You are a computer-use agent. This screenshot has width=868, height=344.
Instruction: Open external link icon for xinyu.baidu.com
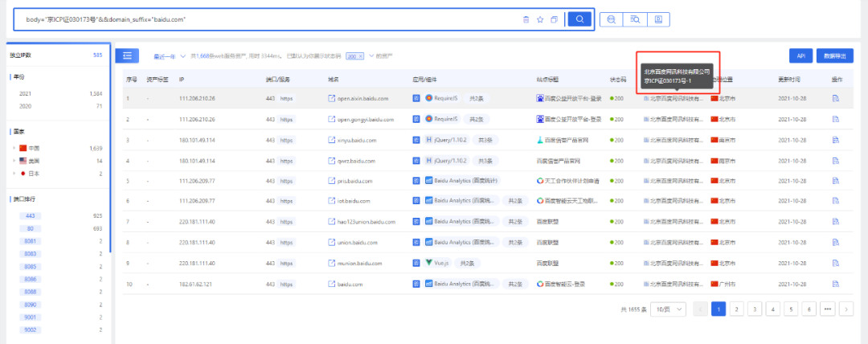tap(332, 140)
